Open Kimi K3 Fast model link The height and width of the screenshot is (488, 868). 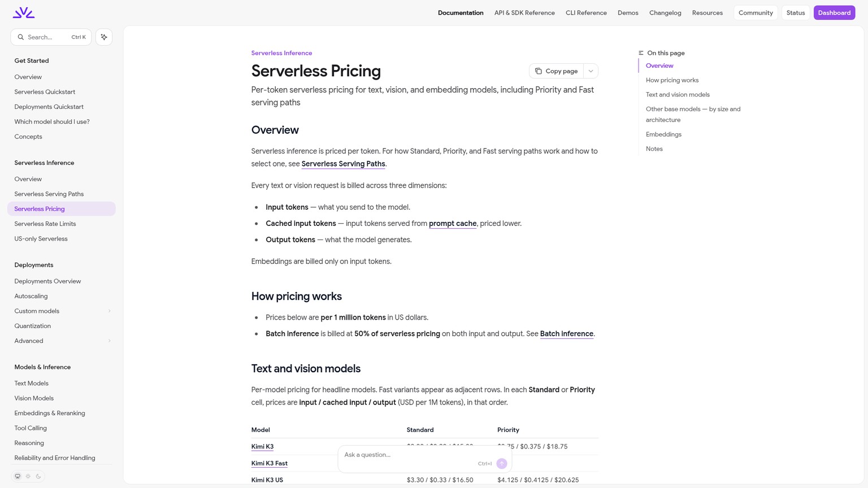[270, 464]
